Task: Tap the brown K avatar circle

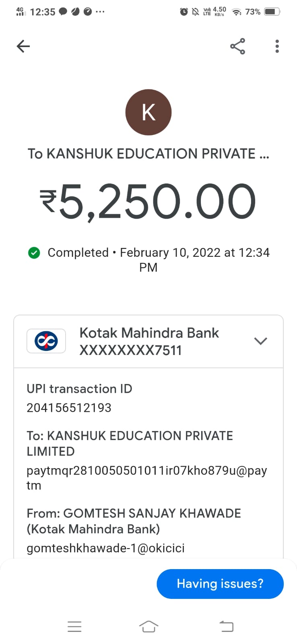Action: 148,112
